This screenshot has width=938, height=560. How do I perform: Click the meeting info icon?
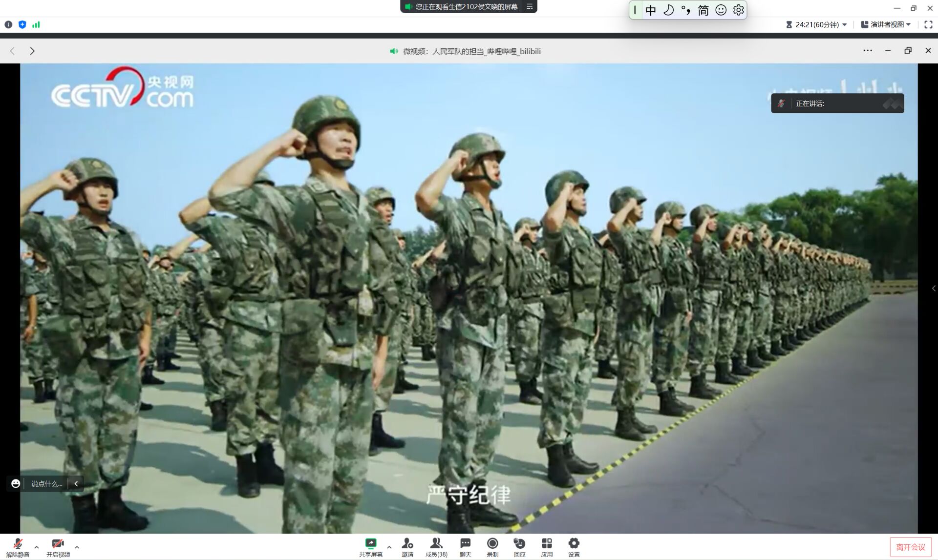[8, 24]
